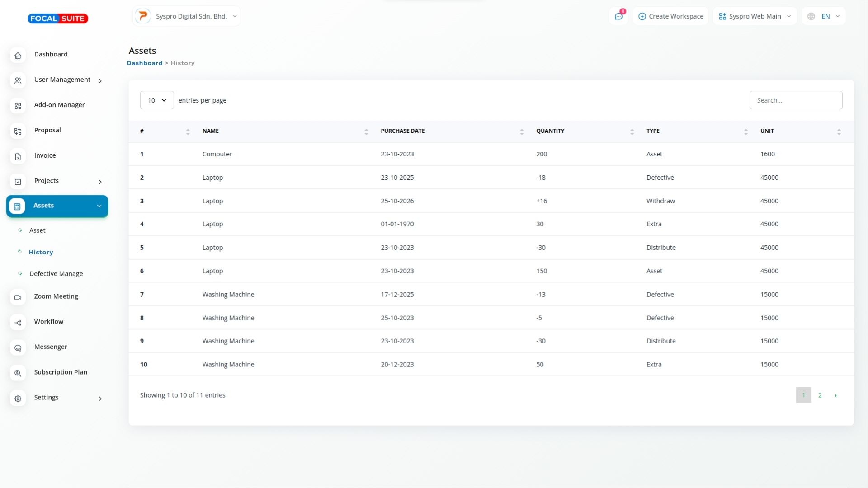Screen dimensions: 868x488
Task: Expand the User Management submenu
Action: (x=100, y=81)
